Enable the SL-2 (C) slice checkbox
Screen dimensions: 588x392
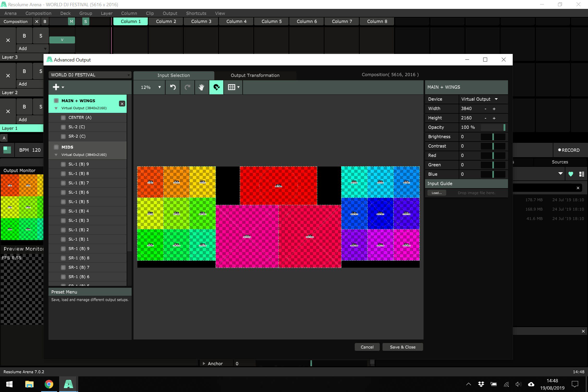click(63, 127)
